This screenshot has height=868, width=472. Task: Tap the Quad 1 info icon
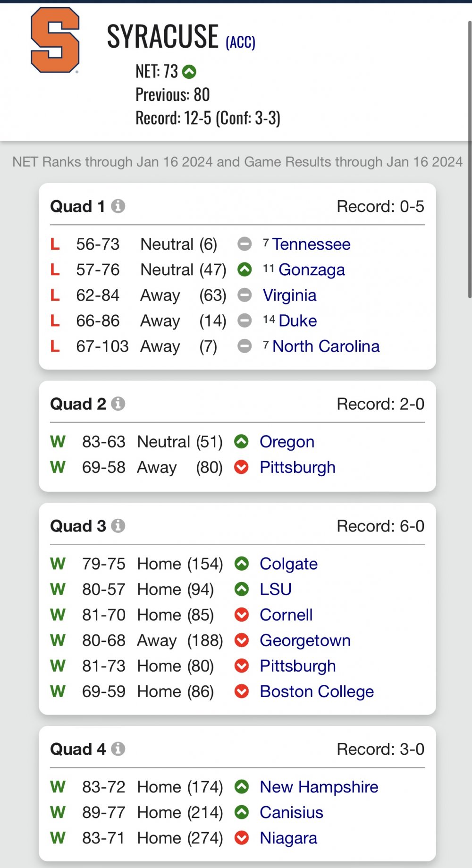point(118,206)
